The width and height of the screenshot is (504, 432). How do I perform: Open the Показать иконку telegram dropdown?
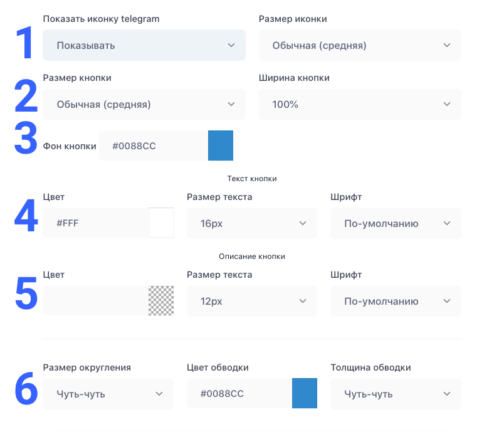(x=144, y=45)
